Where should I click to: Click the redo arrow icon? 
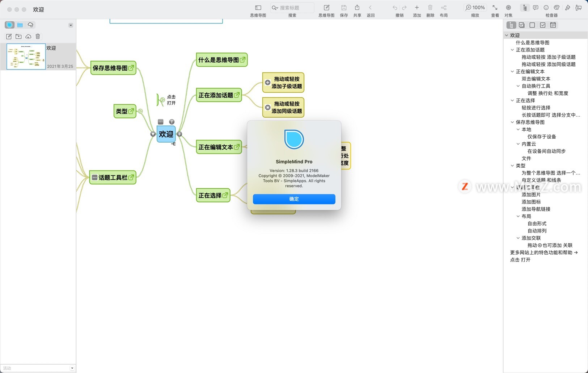404,8
